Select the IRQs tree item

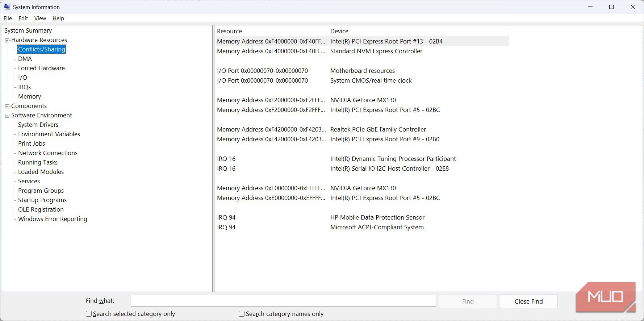click(24, 87)
